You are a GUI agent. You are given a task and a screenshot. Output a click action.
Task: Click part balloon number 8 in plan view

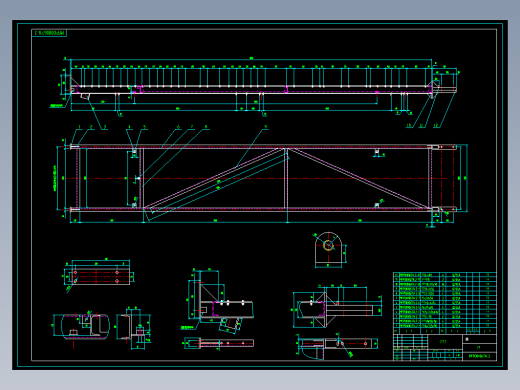point(206,127)
